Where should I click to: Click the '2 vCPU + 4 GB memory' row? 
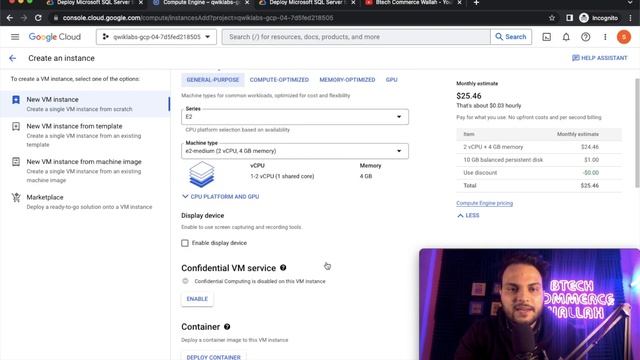pyautogui.click(x=539, y=147)
